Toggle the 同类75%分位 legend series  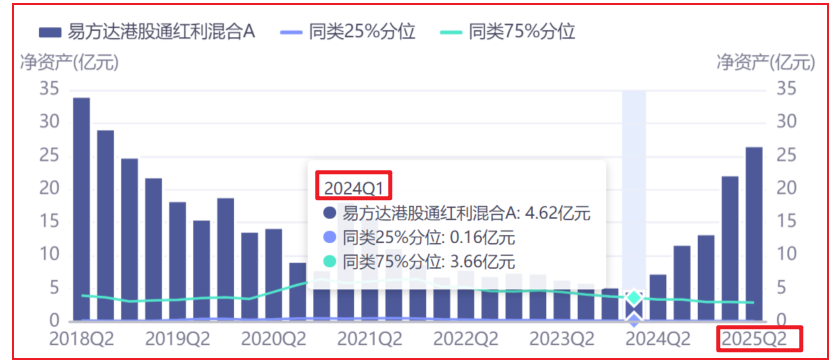point(508,32)
